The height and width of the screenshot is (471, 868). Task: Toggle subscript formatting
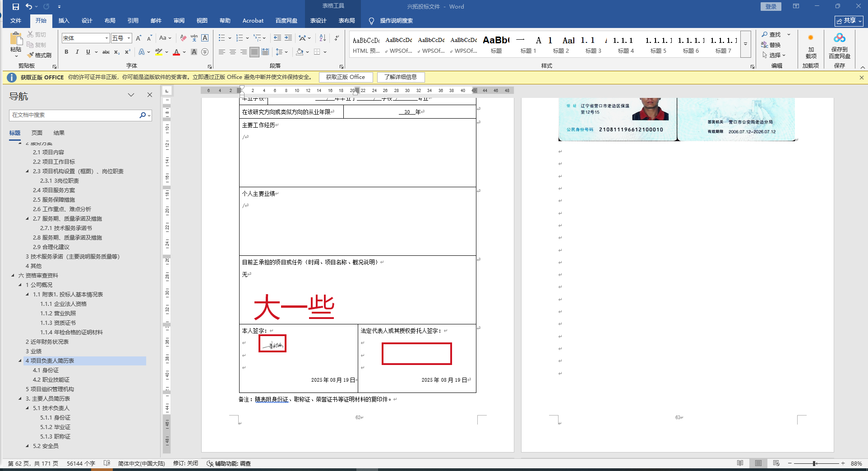(117, 52)
